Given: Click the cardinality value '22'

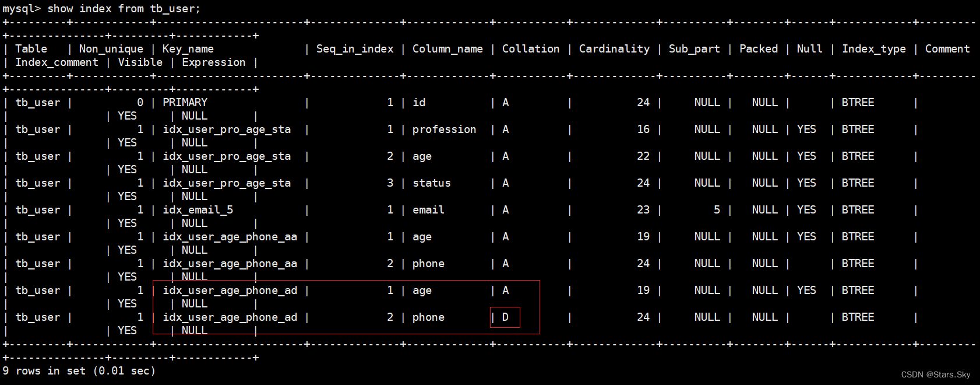Looking at the screenshot, I should pyautogui.click(x=643, y=156).
